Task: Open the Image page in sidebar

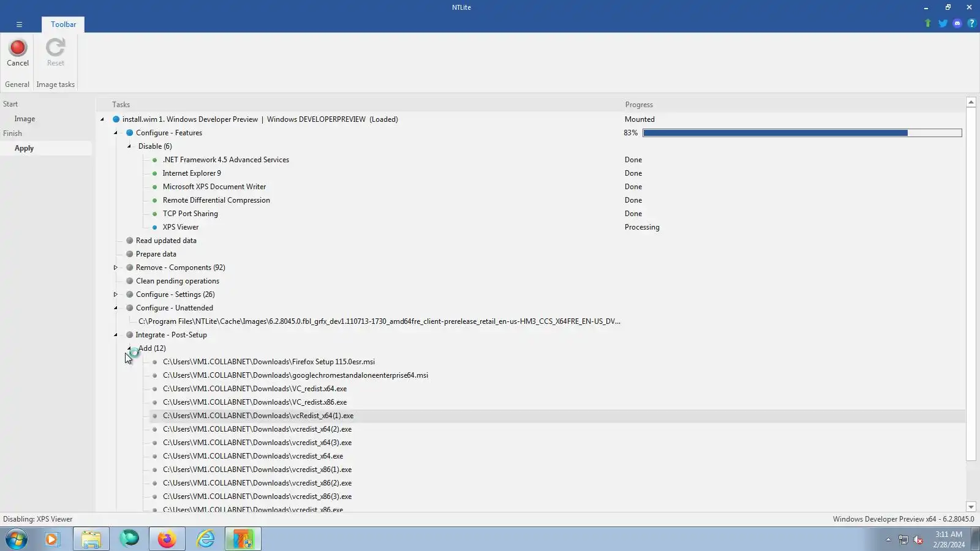Action: click(24, 119)
